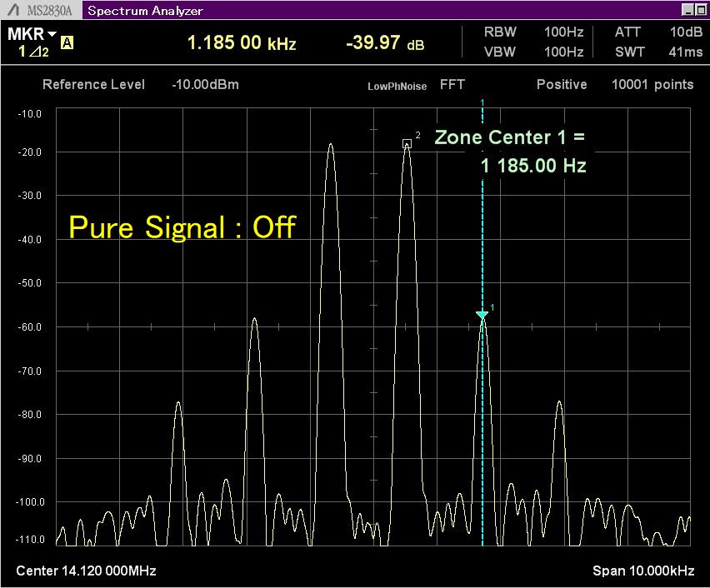Click the -110.0 axis label
This screenshot has height=588, width=710.
(30, 540)
